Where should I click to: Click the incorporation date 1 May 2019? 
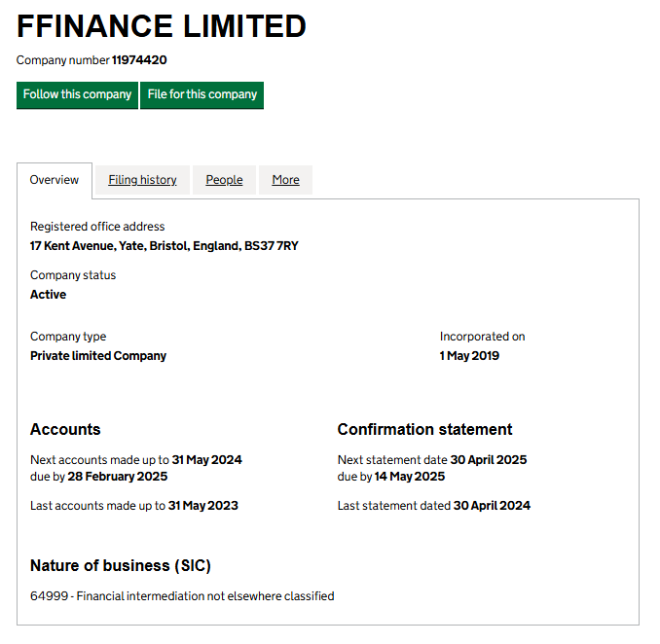pyautogui.click(x=469, y=356)
